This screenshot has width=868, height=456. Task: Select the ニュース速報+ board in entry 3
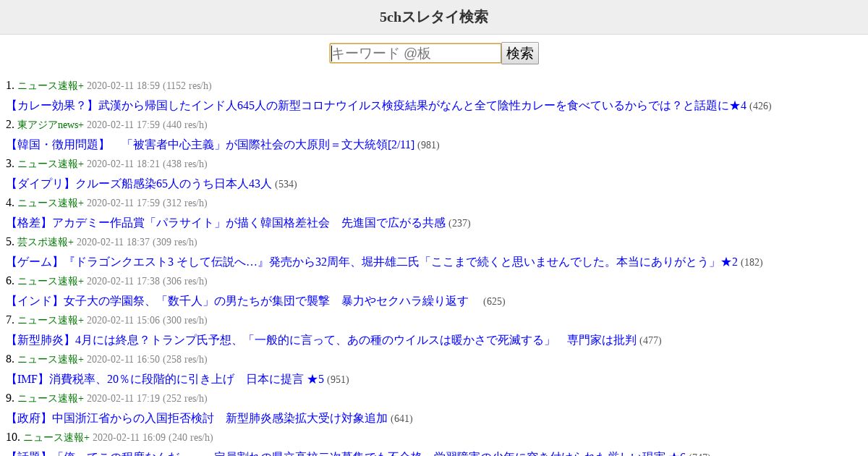51,164
